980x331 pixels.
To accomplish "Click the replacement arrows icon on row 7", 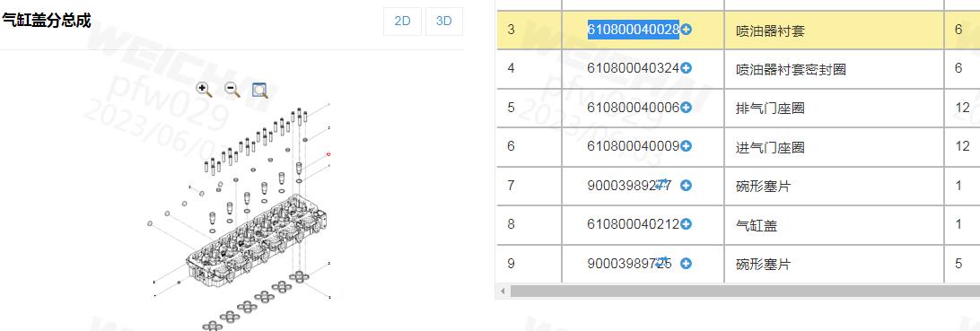I will 662,182.
